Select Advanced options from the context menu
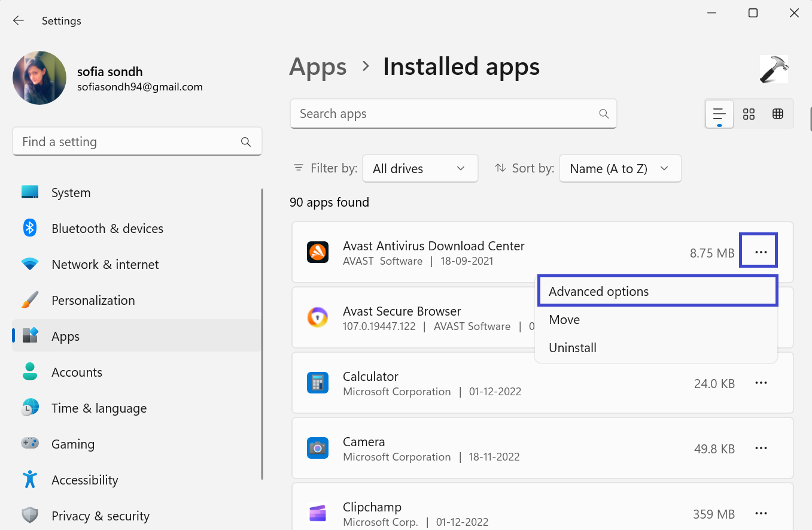Screen dimensions: 812x530 598,292
